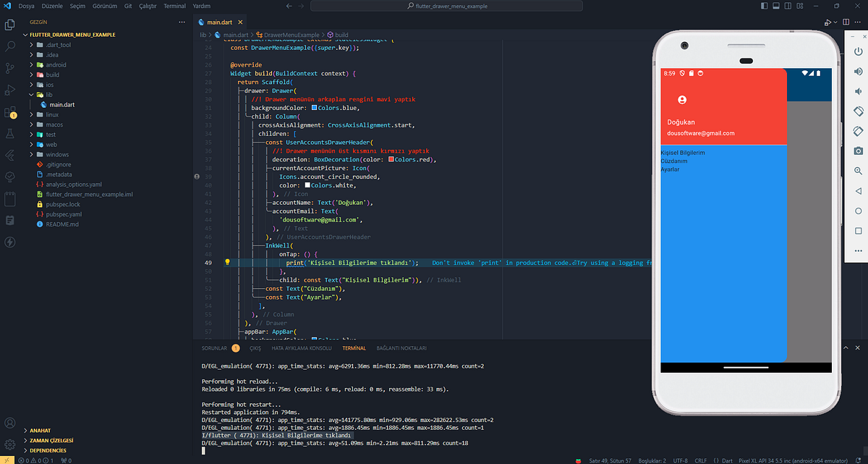Click the emulator Overview square button
This screenshot has width=868, height=464.
(859, 231)
